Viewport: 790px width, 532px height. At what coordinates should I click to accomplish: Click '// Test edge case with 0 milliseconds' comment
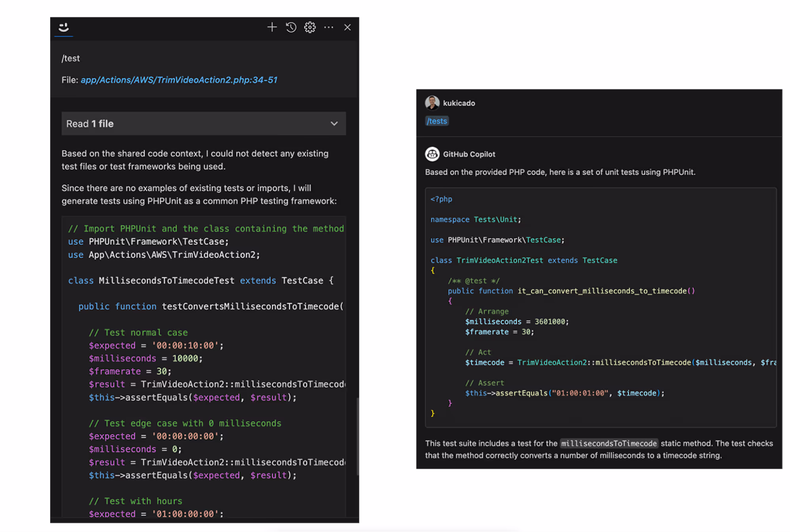pos(185,423)
